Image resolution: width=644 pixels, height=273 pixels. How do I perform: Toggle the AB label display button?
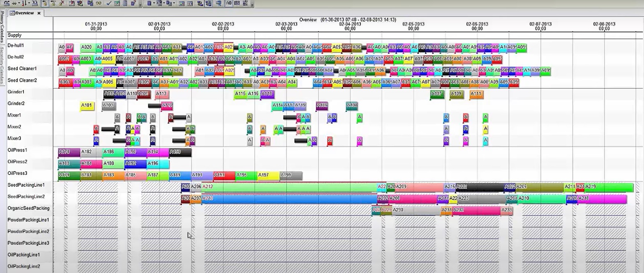pyautogui.click(x=229, y=3)
